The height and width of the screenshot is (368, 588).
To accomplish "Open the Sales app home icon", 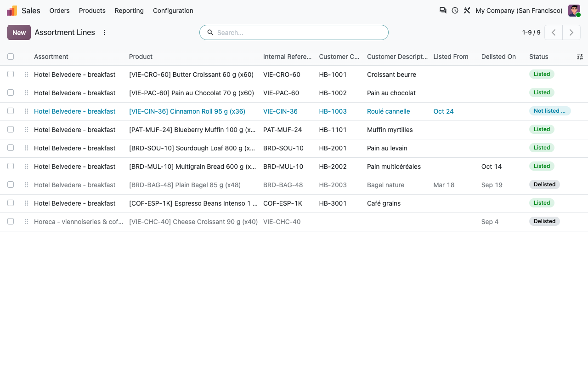I will tap(12, 11).
